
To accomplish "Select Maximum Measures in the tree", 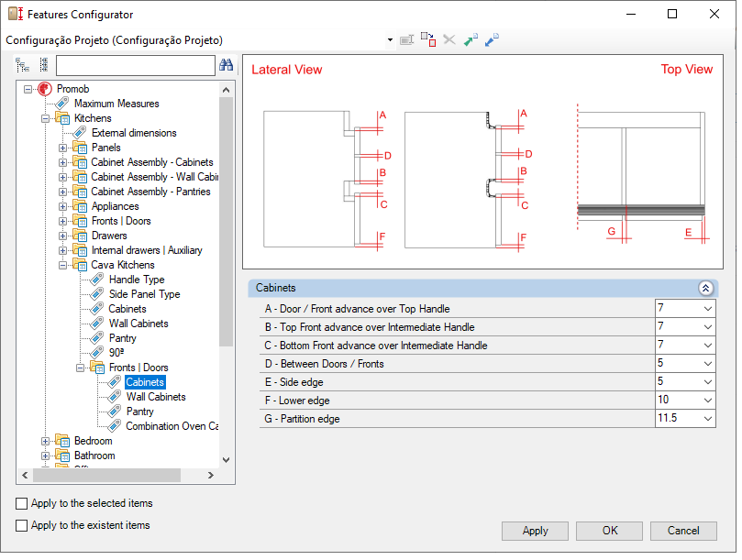I will [116, 104].
